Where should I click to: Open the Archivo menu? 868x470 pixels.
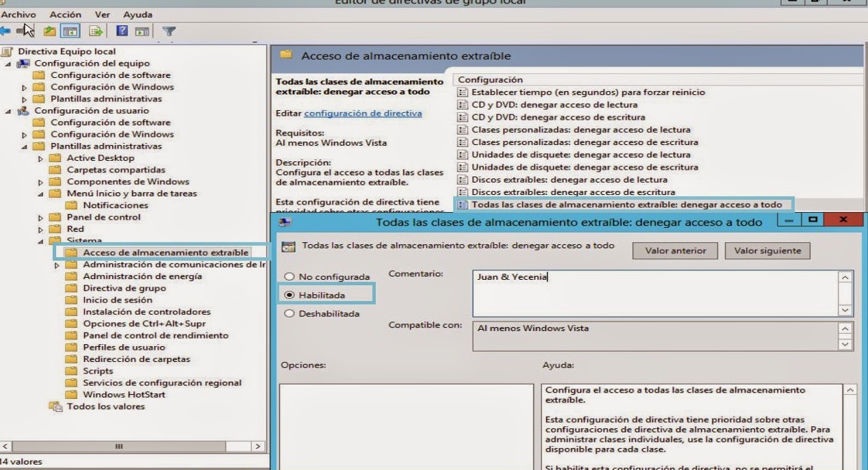point(18,14)
